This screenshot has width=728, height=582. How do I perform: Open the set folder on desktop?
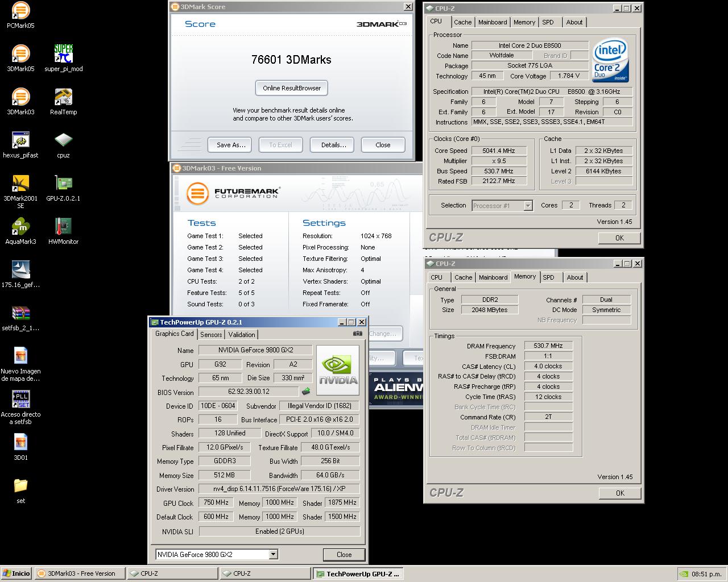(x=20, y=490)
